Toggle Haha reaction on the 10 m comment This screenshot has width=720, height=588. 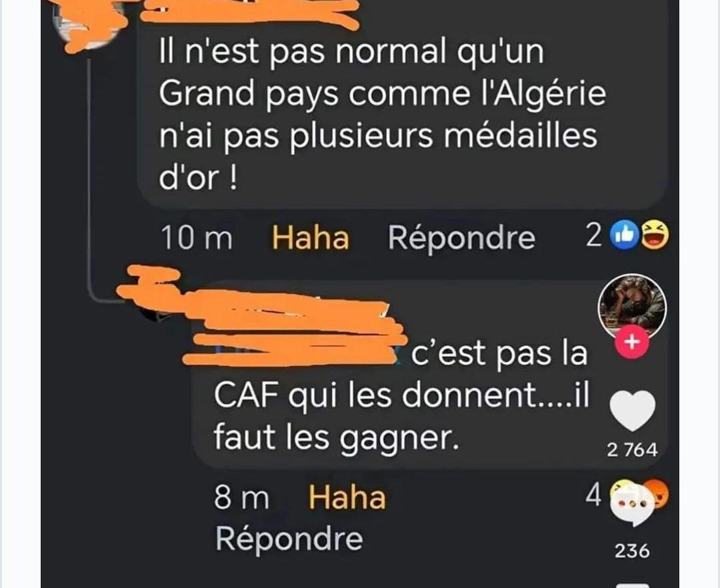[x=311, y=238]
